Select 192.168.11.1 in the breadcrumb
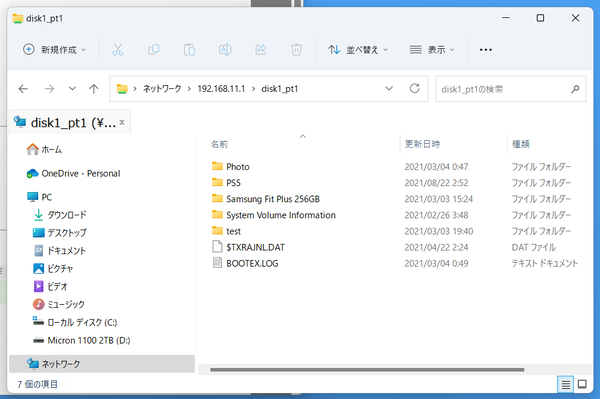 click(x=221, y=89)
